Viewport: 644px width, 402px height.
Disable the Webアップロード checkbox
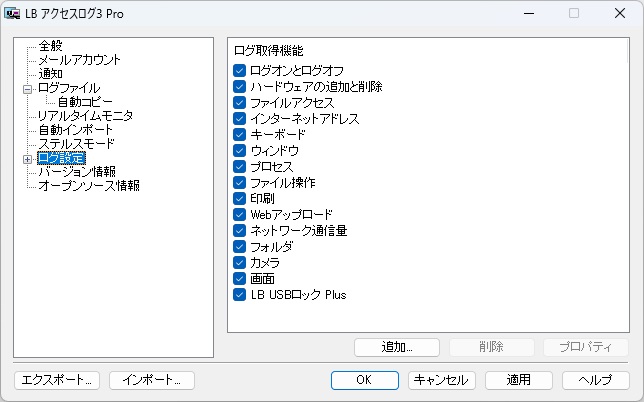(x=239, y=215)
